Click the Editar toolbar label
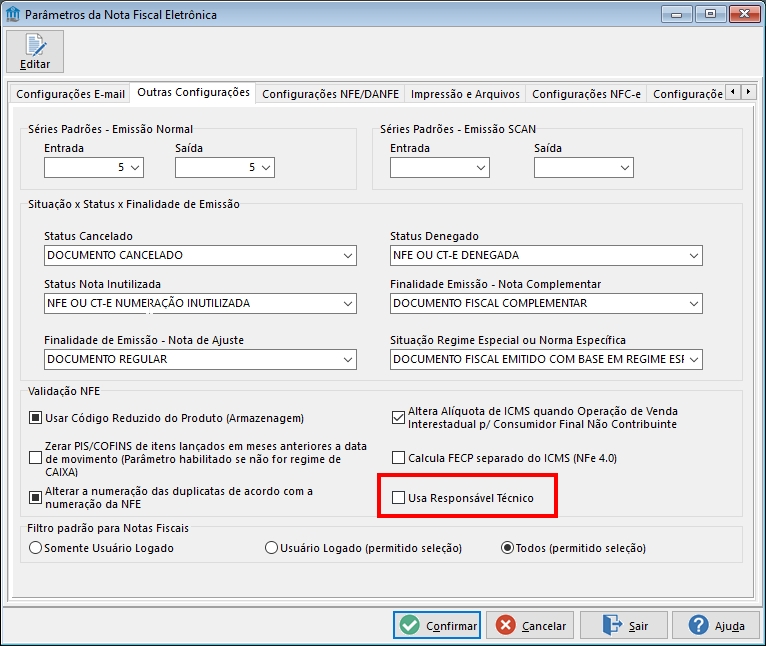 pyautogui.click(x=35, y=64)
